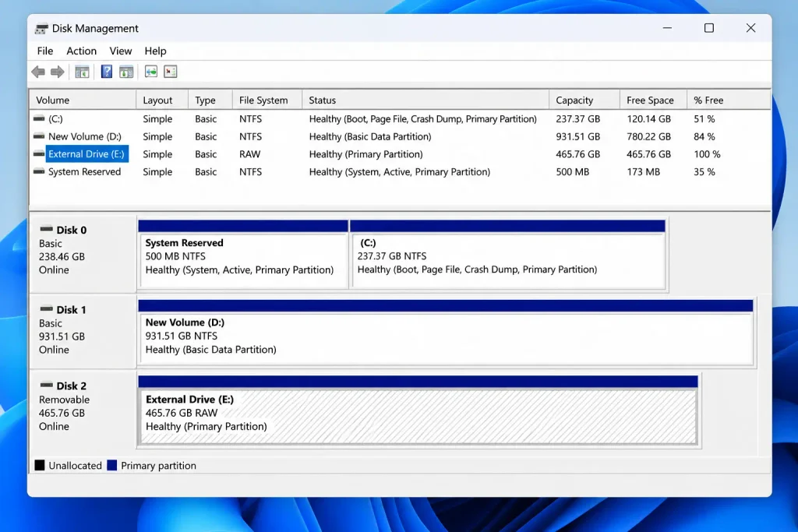Image resolution: width=798 pixels, height=532 pixels.
Task: Click the 51 % free cell for (C:)
Action: [x=704, y=119]
